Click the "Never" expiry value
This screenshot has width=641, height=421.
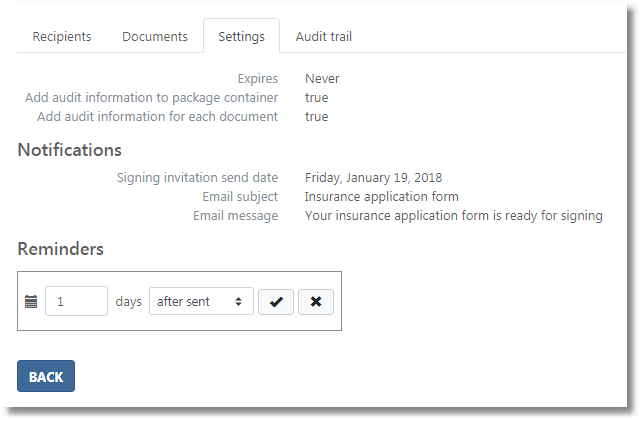coord(322,79)
